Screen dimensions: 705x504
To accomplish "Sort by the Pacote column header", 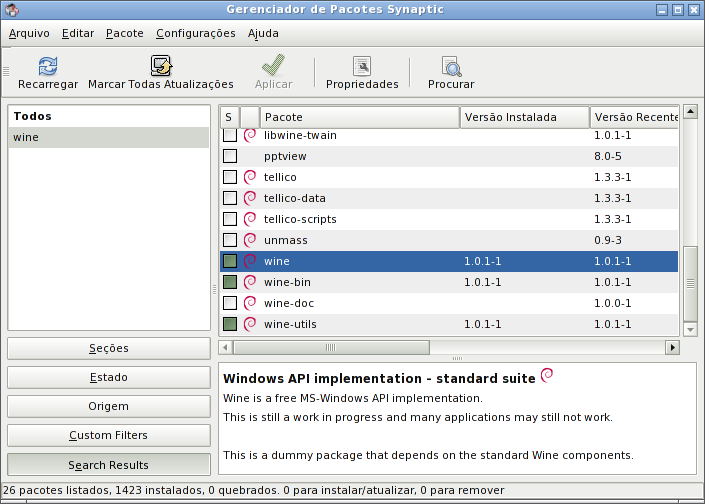I will pyautogui.click(x=360, y=117).
